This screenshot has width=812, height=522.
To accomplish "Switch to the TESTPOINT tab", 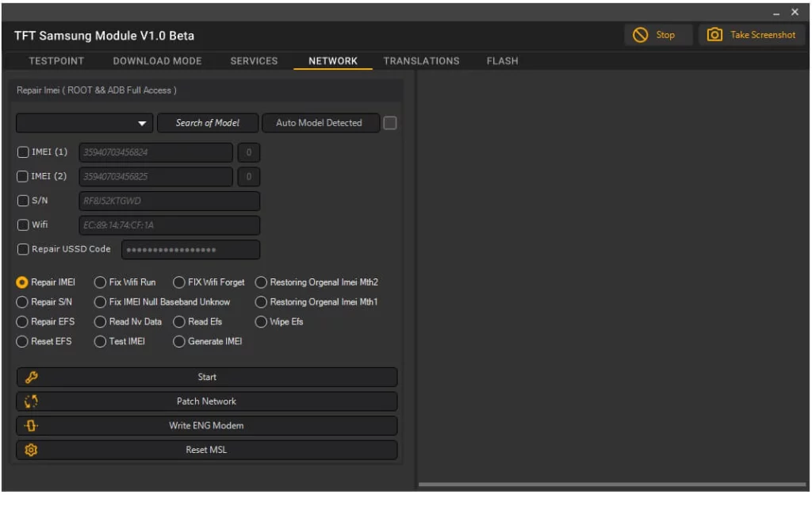I will point(56,61).
